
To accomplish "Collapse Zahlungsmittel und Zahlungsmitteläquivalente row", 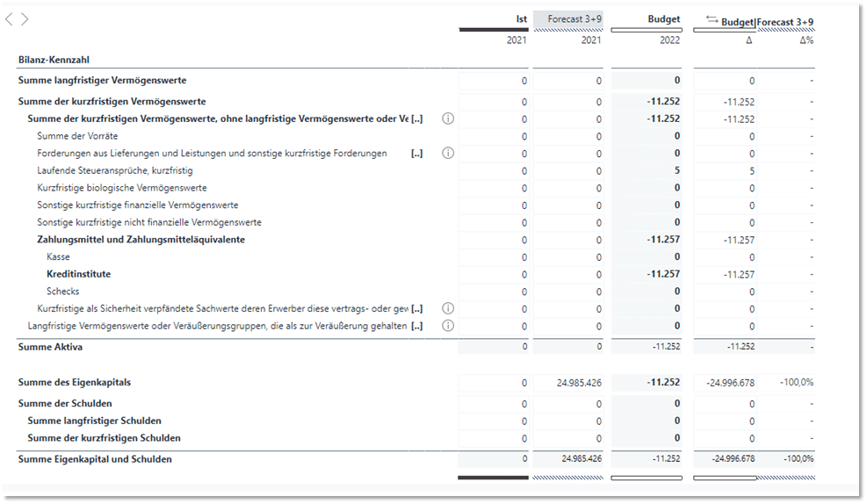I will 141,240.
